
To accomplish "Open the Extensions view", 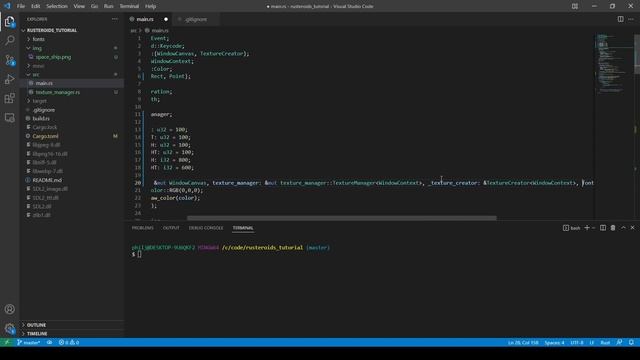I will click(x=9, y=98).
